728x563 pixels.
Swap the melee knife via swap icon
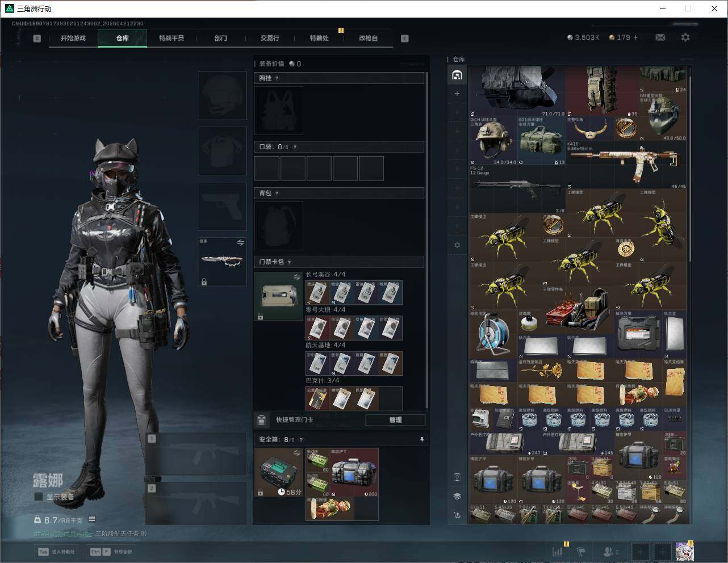pyautogui.click(x=240, y=243)
